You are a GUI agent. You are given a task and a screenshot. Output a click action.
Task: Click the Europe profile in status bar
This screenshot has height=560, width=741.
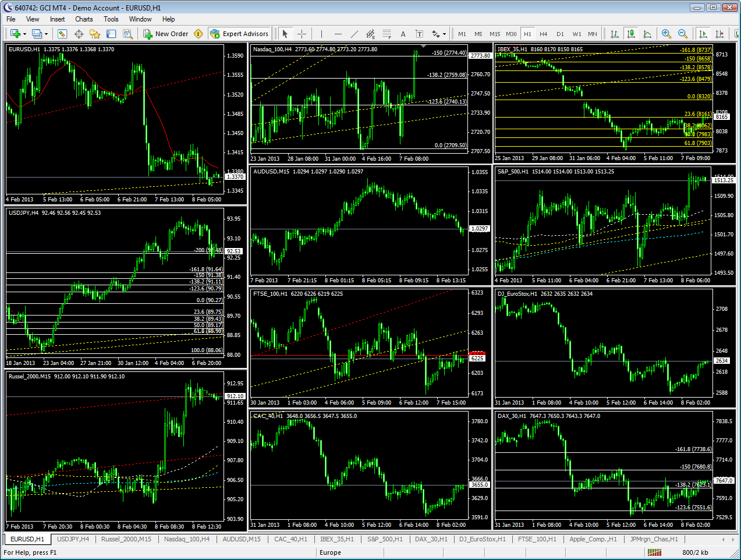click(x=330, y=552)
